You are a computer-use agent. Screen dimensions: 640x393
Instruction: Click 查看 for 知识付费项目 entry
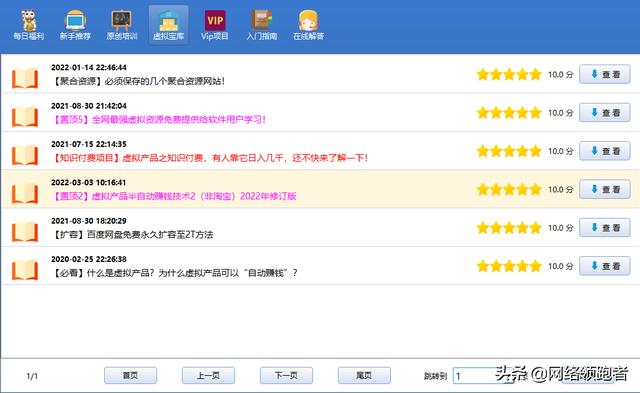tap(605, 151)
